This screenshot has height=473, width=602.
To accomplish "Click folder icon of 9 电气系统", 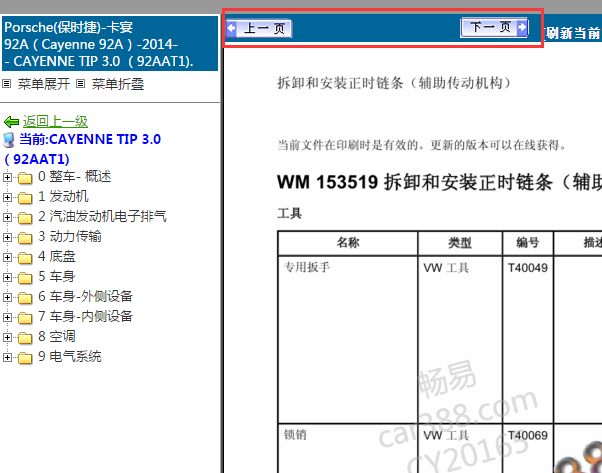I will (x=25, y=357).
